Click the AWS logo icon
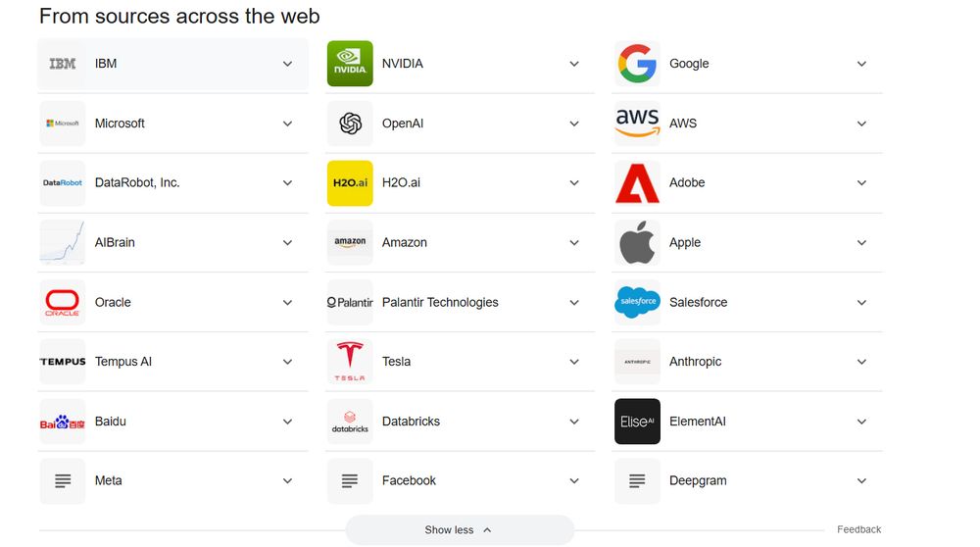The image size is (980, 547). click(637, 124)
